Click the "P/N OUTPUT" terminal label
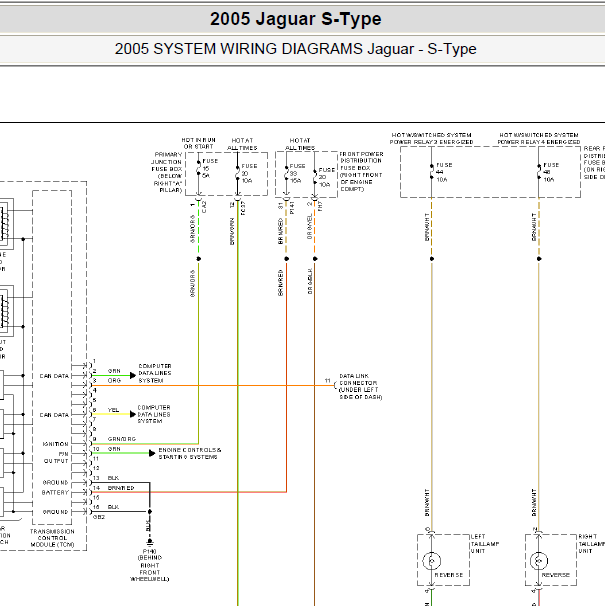Image resolution: width=605 pixels, height=606 pixels. pos(56,458)
